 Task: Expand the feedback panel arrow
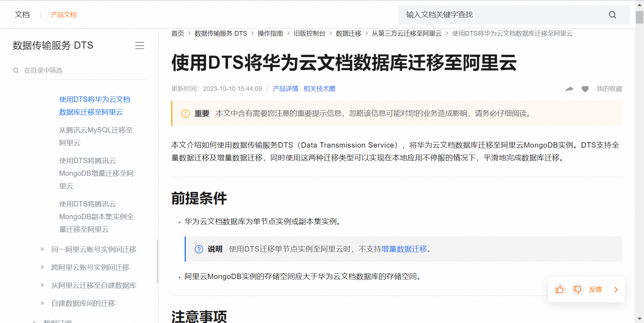coord(616,290)
